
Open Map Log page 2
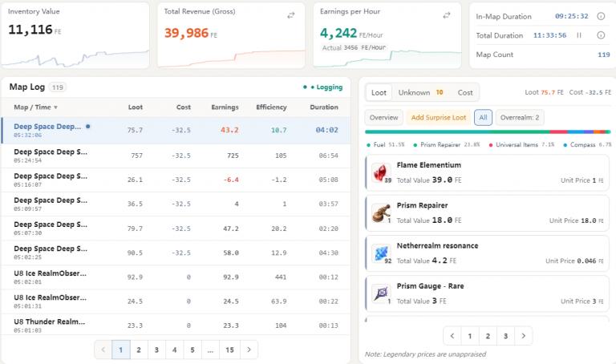139,350
